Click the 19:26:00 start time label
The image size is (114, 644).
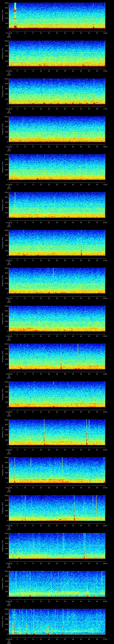click(9, 488)
